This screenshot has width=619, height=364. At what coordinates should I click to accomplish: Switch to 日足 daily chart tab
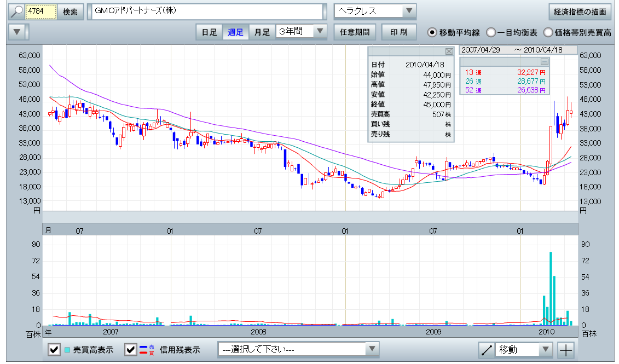pos(209,32)
